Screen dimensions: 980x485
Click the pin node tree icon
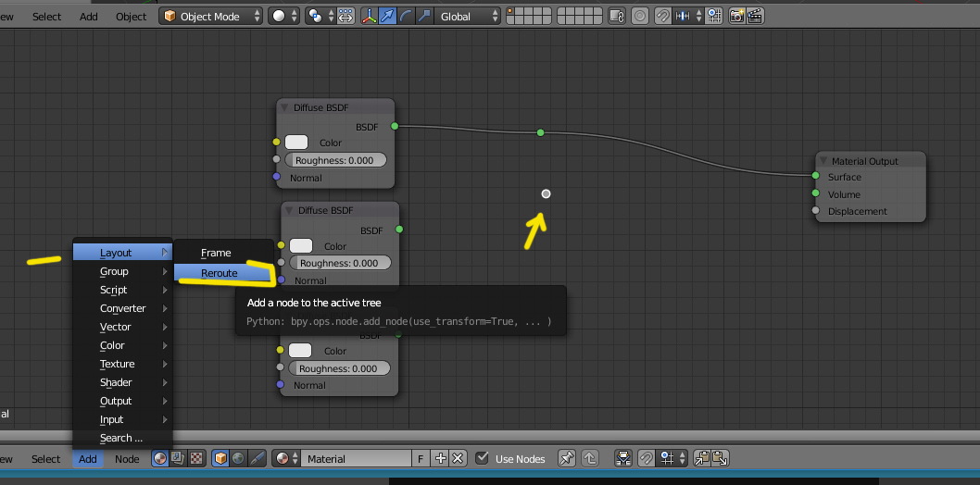tap(566, 458)
